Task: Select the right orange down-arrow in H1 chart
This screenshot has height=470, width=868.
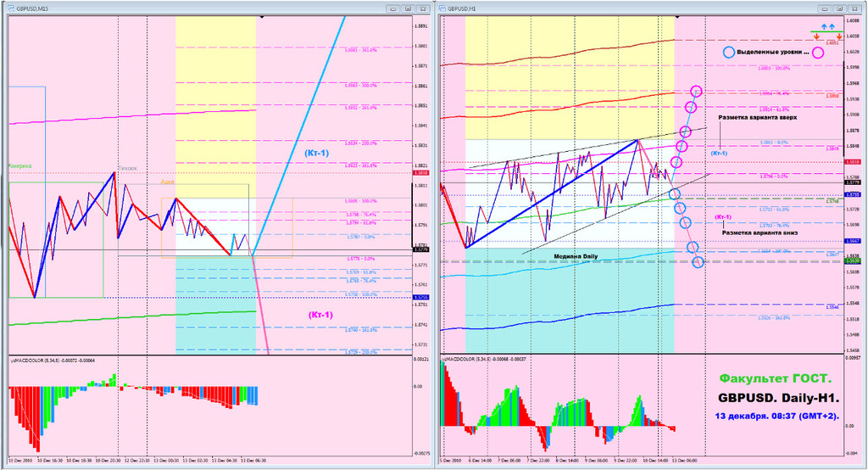Action: (839, 36)
